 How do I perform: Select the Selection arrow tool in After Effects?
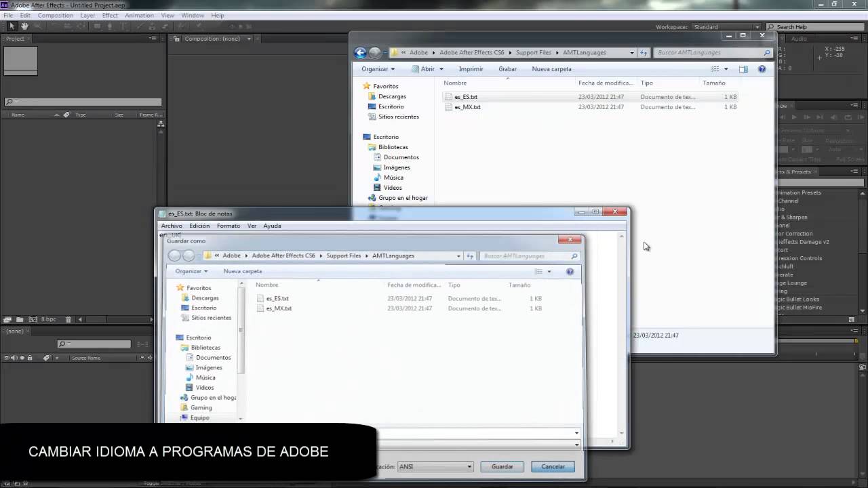pos(12,26)
